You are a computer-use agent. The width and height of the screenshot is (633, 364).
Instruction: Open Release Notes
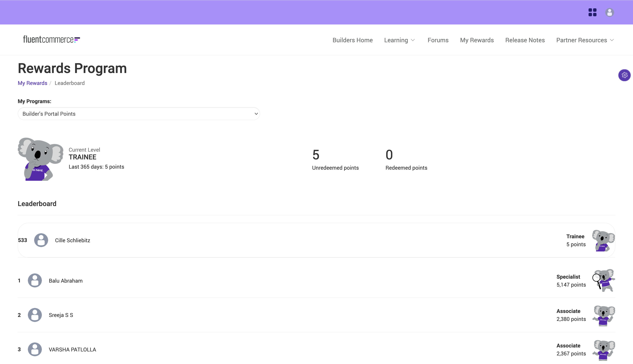tap(525, 40)
